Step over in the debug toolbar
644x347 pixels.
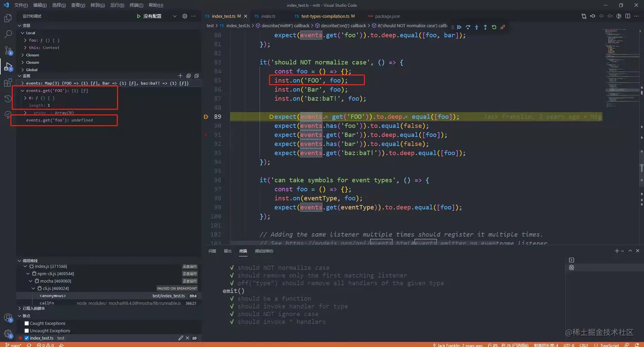[468, 27]
